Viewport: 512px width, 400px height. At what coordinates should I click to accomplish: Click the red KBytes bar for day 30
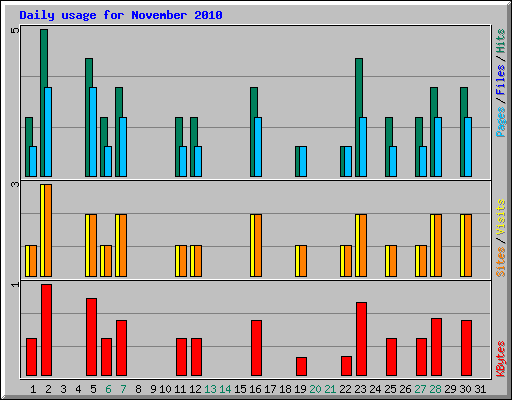click(x=466, y=348)
